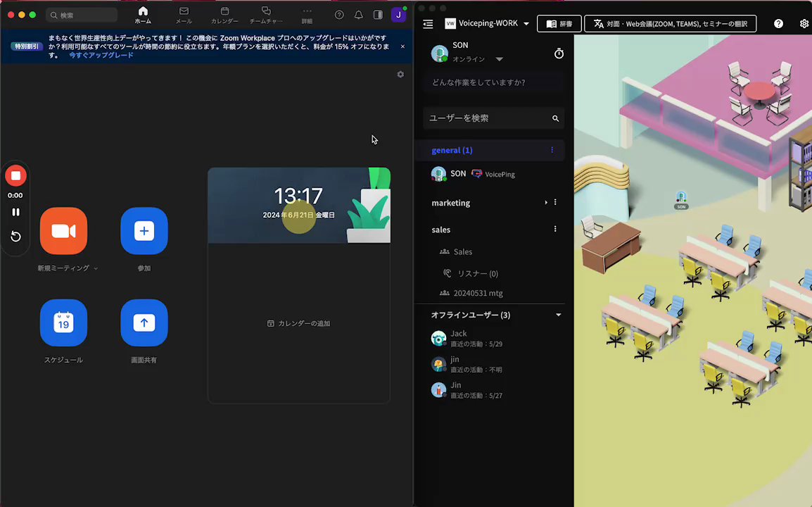Click the Zoom 検索 search field
Viewport: 812px width, 507px height.
82,15
